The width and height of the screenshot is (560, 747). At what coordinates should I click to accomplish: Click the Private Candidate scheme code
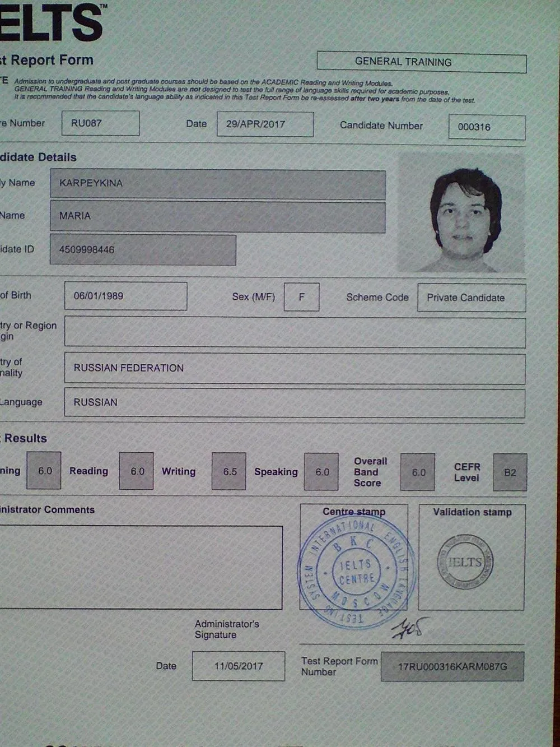[472, 298]
